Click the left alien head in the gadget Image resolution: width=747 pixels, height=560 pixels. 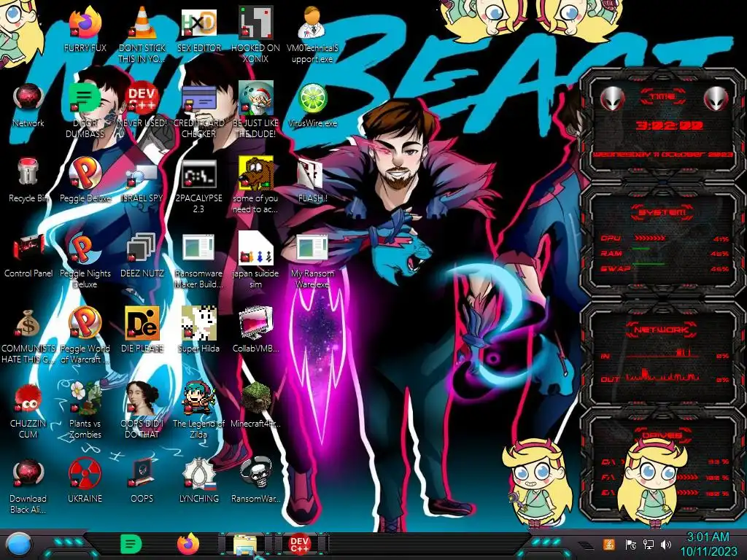coord(612,99)
